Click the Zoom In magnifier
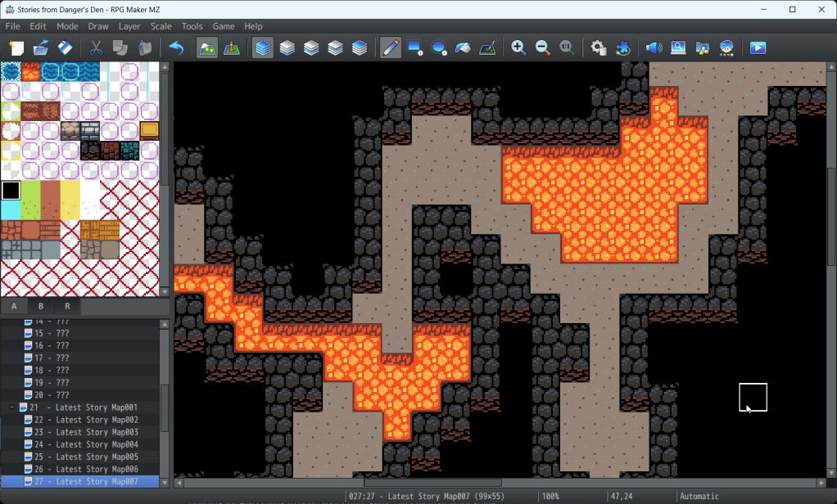 pos(518,48)
